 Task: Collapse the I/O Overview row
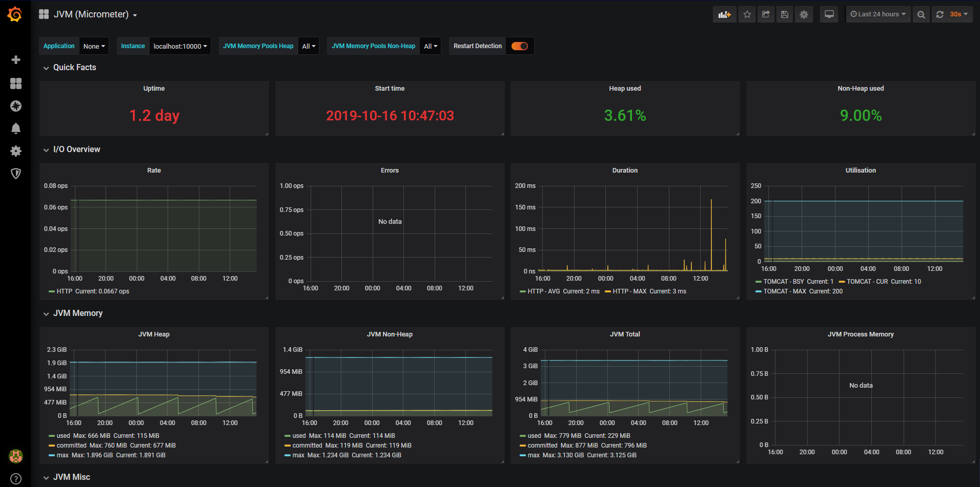coord(76,150)
